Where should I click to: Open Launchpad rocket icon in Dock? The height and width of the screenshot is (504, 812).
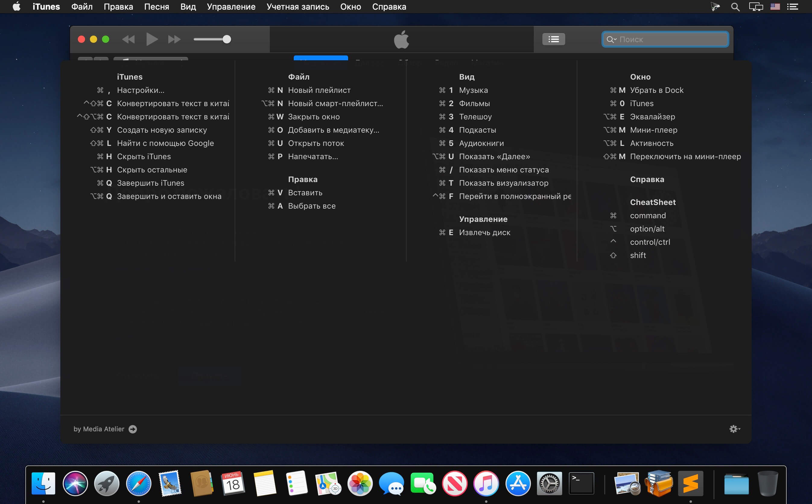(107, 483)
